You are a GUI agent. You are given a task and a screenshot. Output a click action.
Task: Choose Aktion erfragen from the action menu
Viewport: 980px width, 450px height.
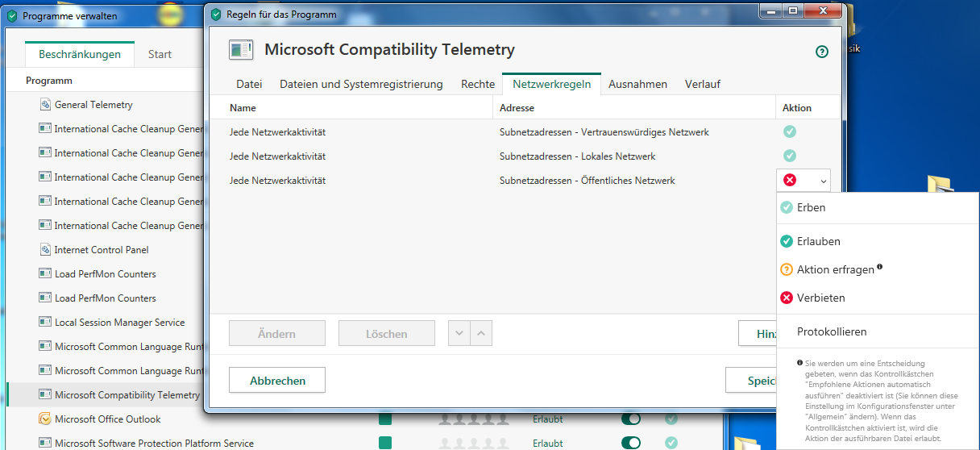[x=878, y=269]
